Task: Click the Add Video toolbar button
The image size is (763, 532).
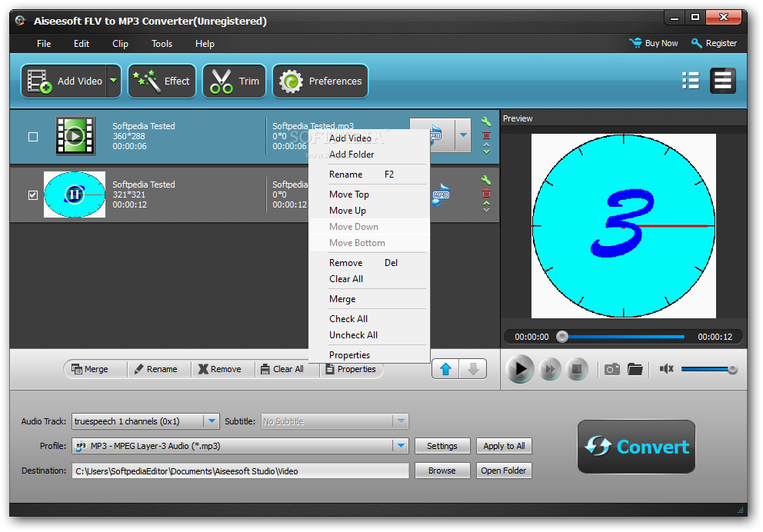Action: (x=64, y=81)
